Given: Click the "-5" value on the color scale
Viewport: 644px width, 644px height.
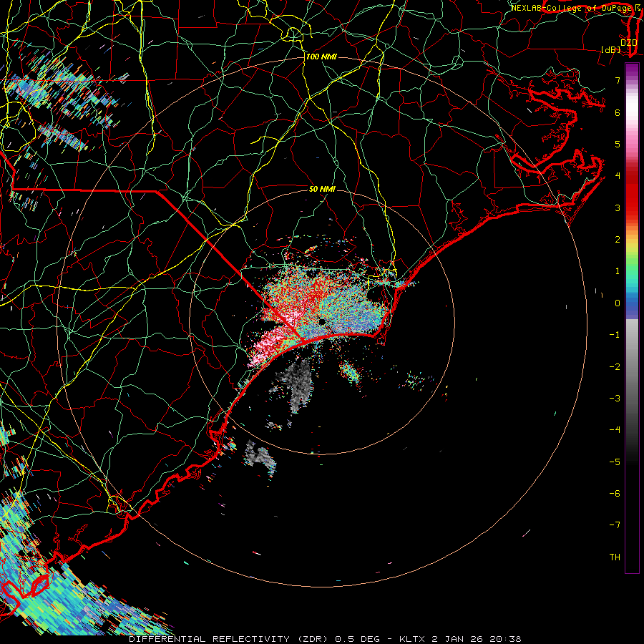Looking at the screenshot, I should [615, 462].
